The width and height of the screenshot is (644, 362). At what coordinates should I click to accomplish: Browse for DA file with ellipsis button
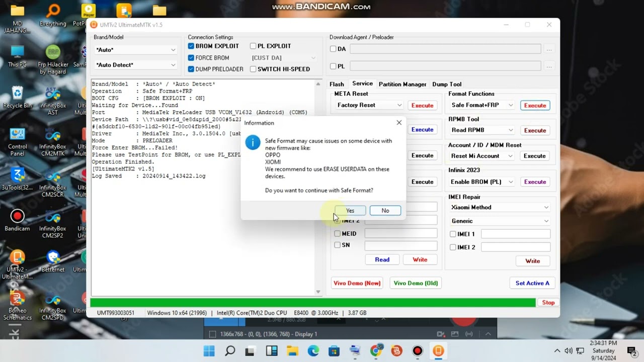(x=549, y=49)
